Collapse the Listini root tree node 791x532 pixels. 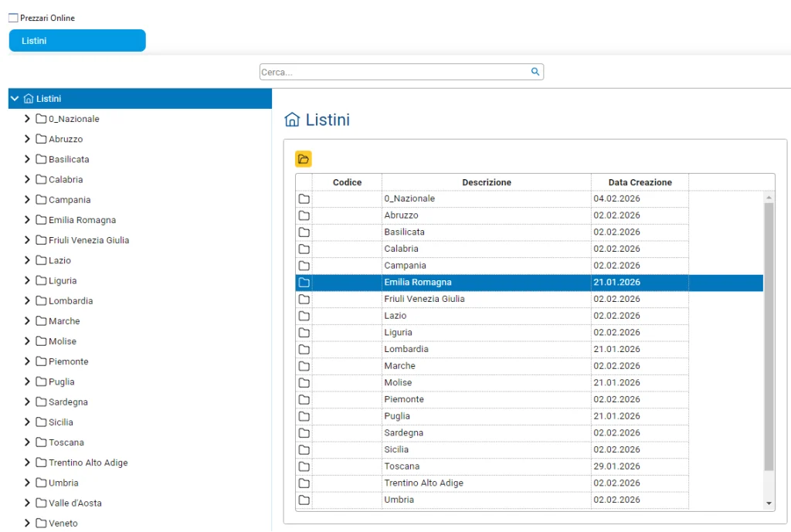click(x=12, y=98)
